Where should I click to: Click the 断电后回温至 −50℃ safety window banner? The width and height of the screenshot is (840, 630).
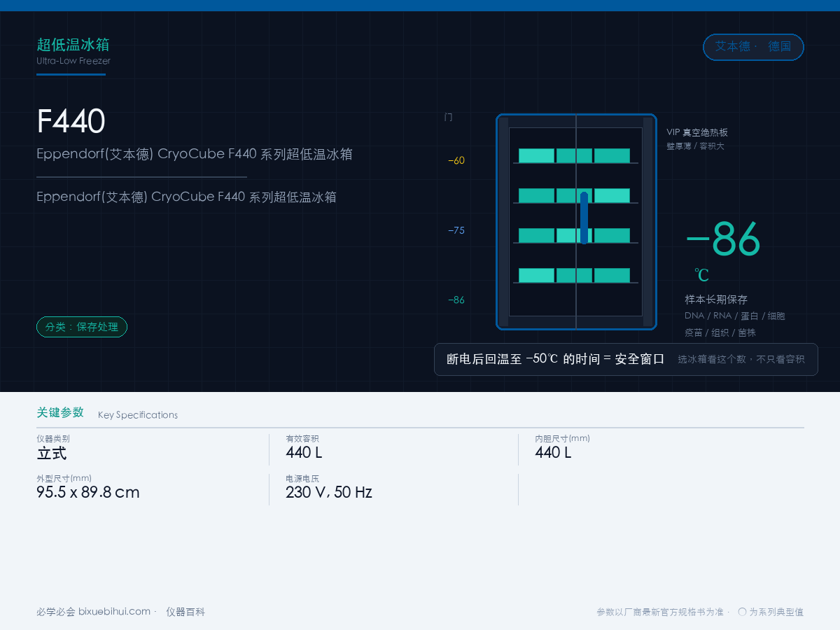point(626,359)
